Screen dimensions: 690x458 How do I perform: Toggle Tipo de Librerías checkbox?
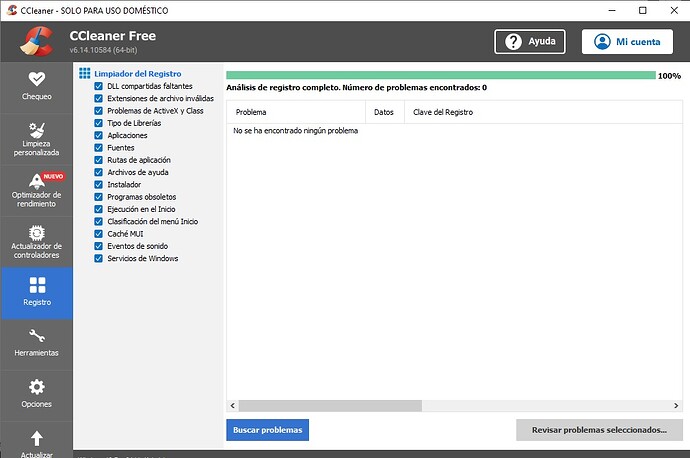(99, 123)
